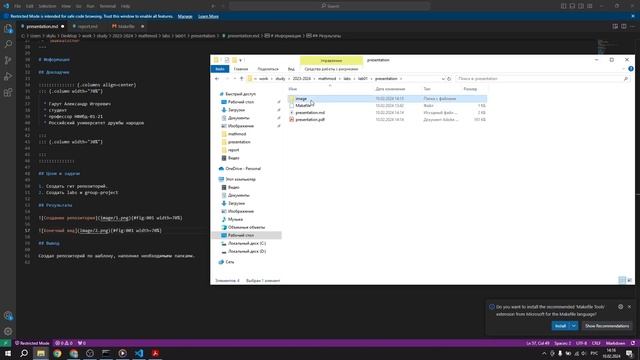Image resolution: width=640 pixels, height=360 pixels.
Task: Select Сеть in File Explorer navigation pane
Action: tap(230, 262)
